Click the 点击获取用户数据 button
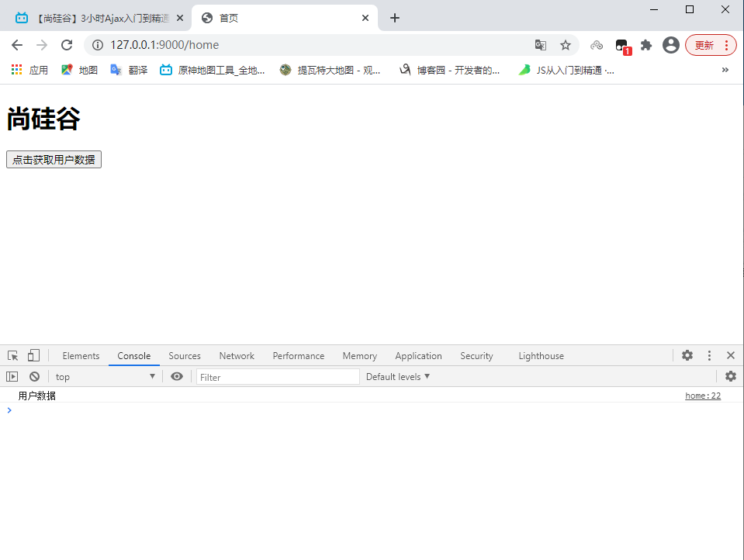The width and height of the screenshot is (744, 560). 54,160
